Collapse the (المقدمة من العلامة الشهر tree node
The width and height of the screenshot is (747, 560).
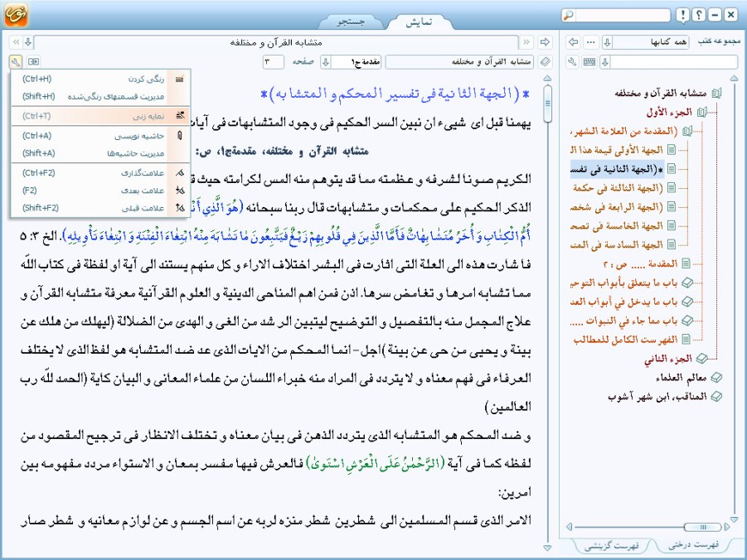[x=687, y=131]
